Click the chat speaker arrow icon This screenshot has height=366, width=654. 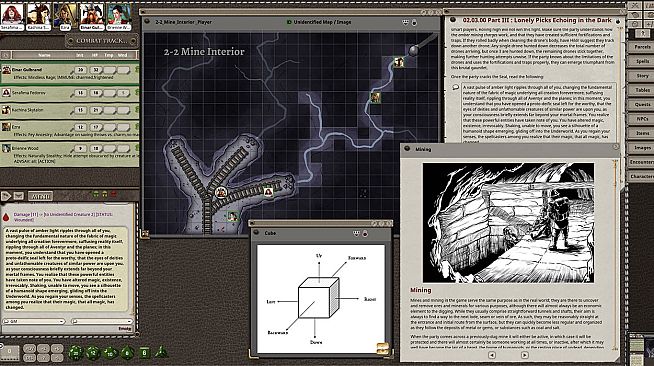pyautogui.click(x=6, y=196)
